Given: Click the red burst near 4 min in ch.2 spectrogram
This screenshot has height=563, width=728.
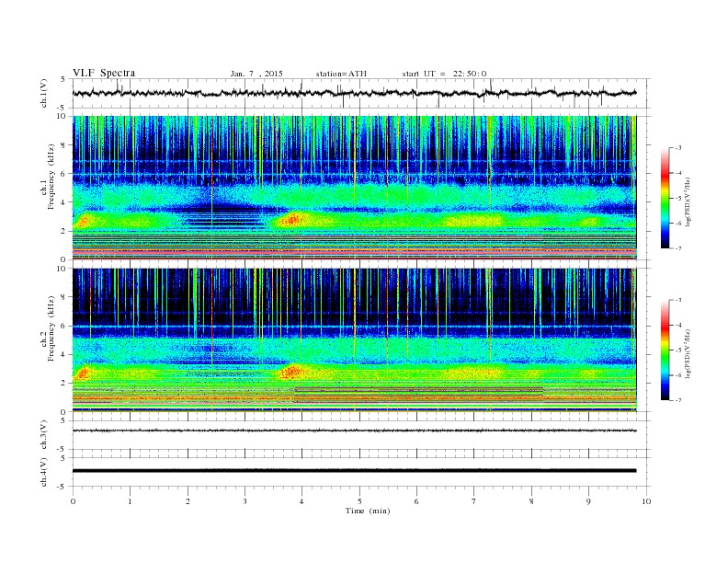Looking at the screenshot, I should (292, 371).
